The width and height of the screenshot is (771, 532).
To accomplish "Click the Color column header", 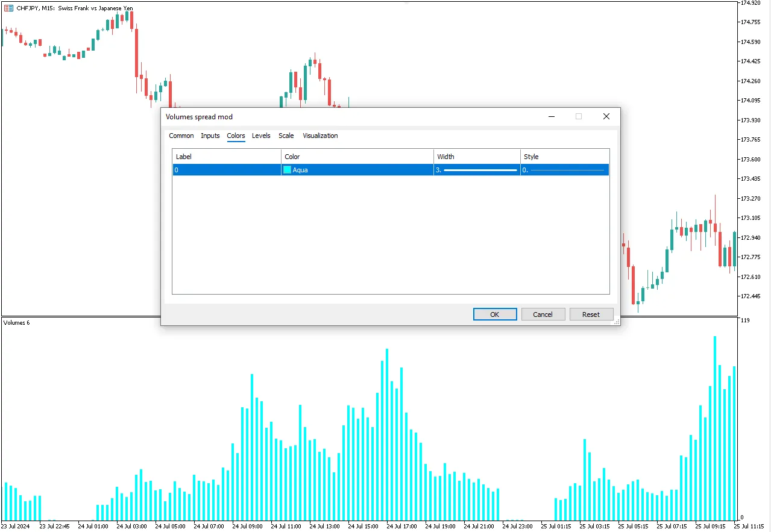I will [357, 157].
